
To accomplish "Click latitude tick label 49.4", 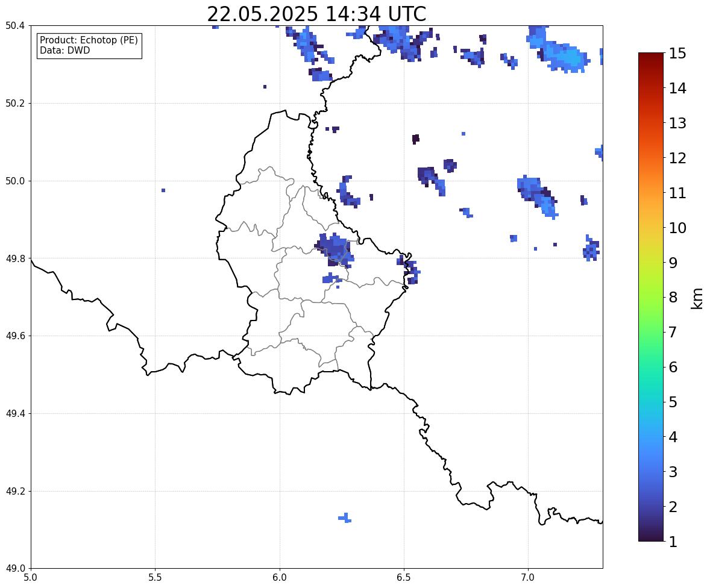I will (15, 414).
